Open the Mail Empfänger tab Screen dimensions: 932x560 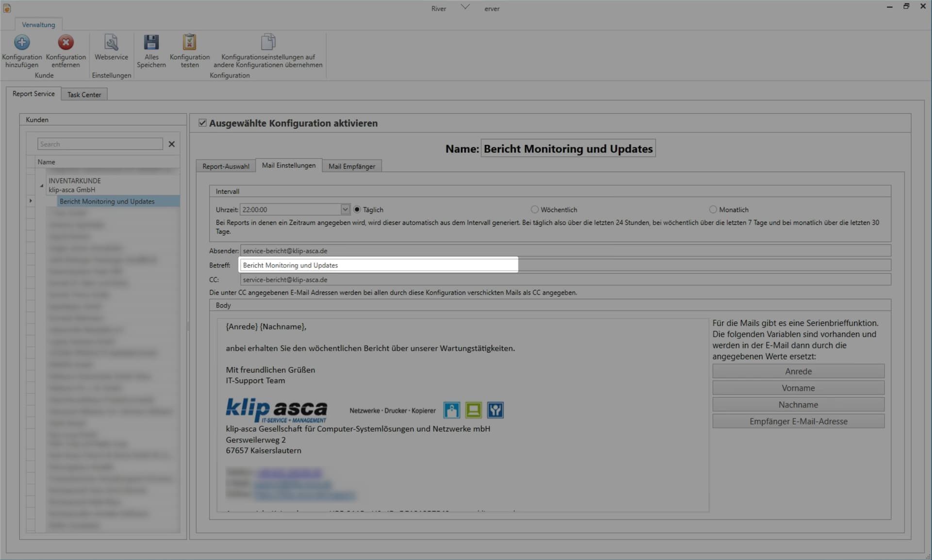pos(351,166)
